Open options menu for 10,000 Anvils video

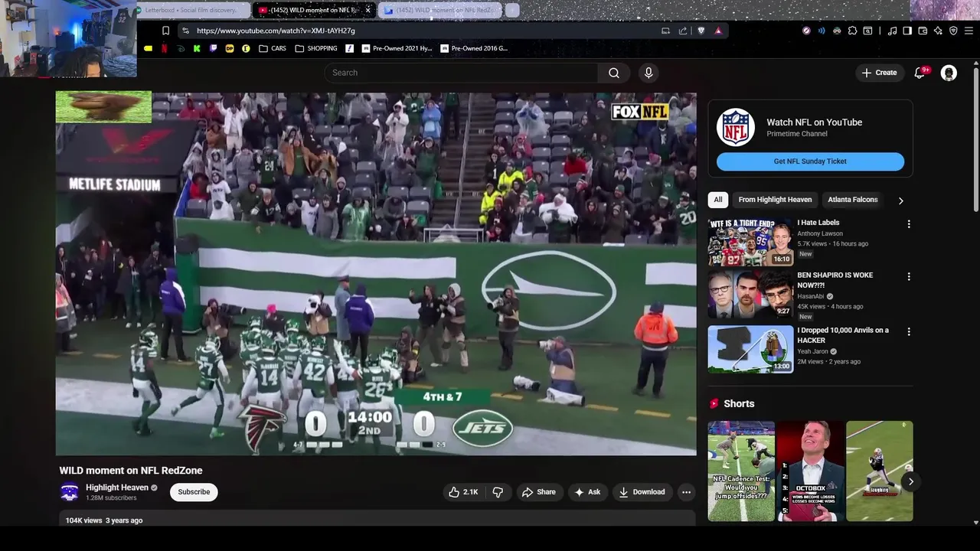[909, 331]
